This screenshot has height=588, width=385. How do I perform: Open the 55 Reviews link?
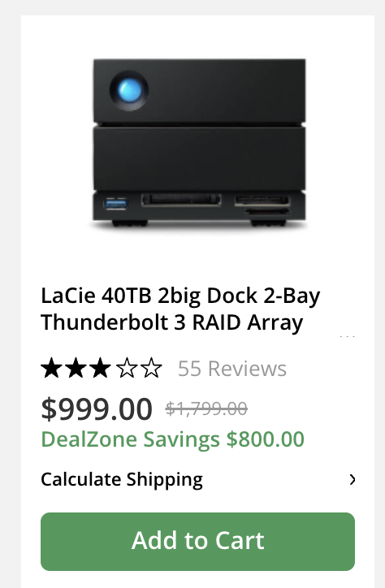click(232, 368)
